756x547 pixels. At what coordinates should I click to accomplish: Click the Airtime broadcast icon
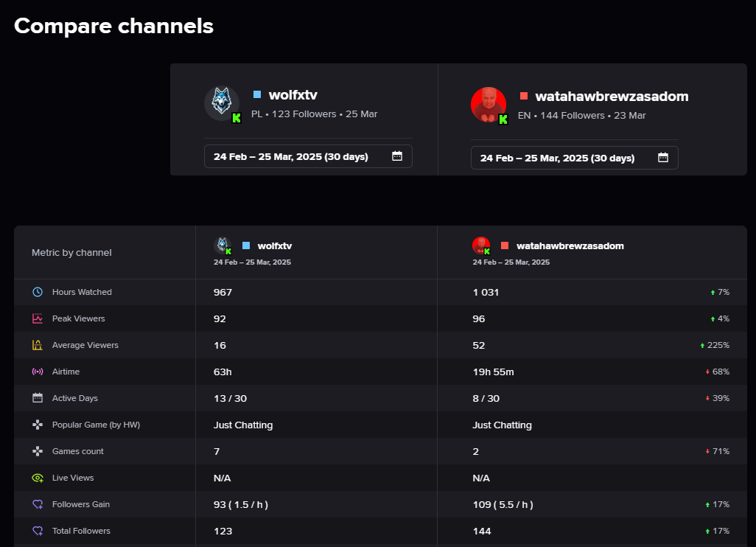coord(38,372)
